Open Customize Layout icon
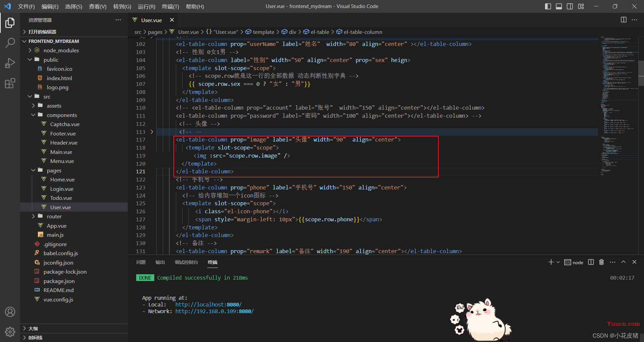 [x=581, y=6]
